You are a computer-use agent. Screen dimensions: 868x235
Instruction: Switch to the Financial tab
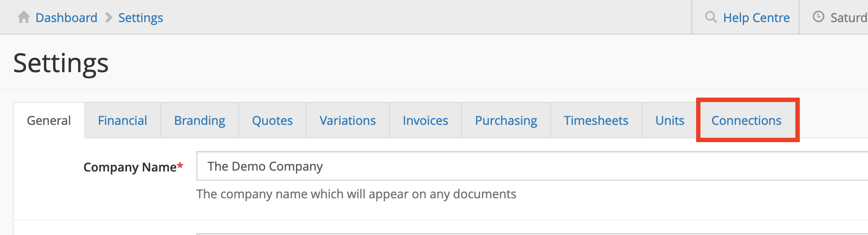pos(123,121)
